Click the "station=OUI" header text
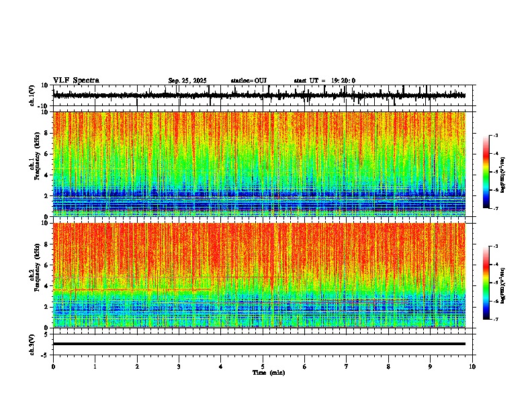This screenshot has width=532, height=411. coord(249,81)
